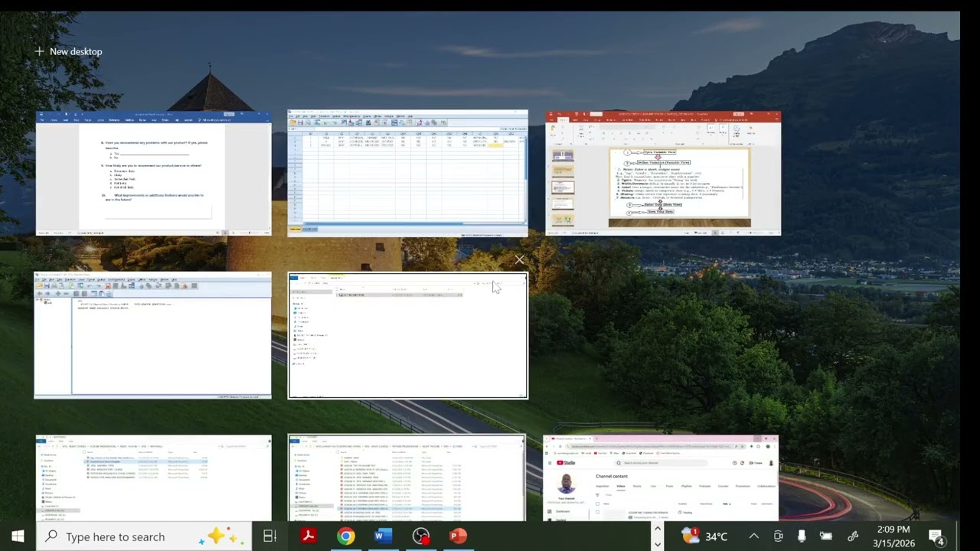The image size is (980, 551).
Task: Open the weather widget showing 34°C
Action: point(704,536)
